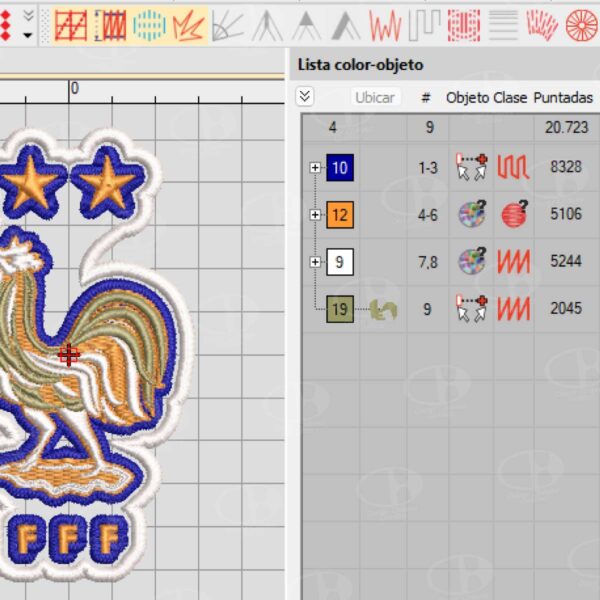Viewport: 600px width, 600px height.
Task: Click the Clase column header
Action: (x=510, y=98)
